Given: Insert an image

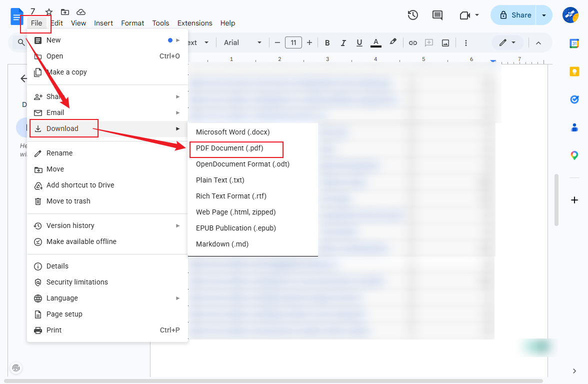Looking at the screenshot, I should [445, 42].
